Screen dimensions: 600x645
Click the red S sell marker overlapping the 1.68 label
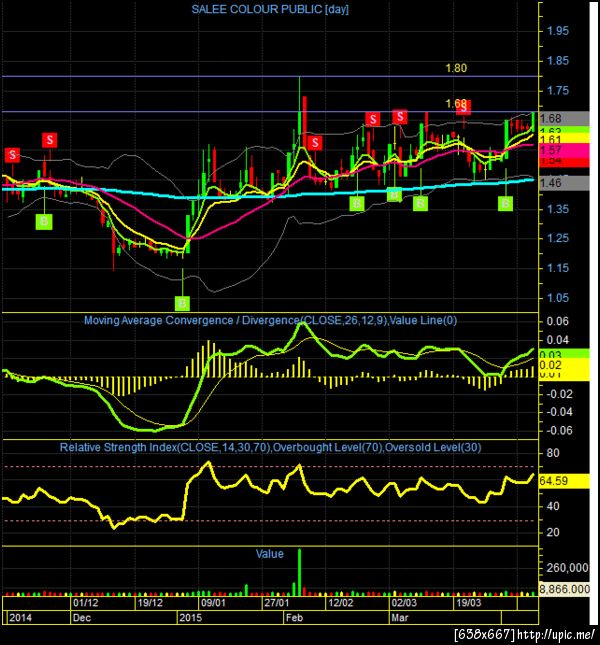(x=464, y=108)
